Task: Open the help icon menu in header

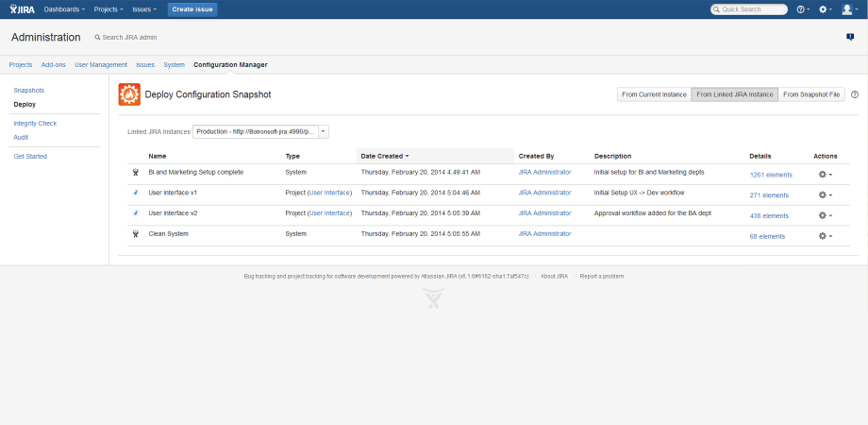Action: [x=803, y=9]
